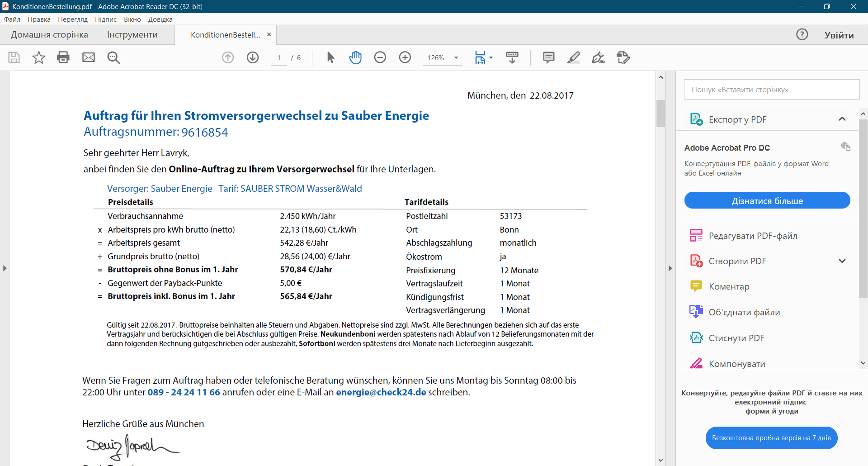The height and width of the screenshot is (466, 868).
Task: Open the Довідка menu
Action: pyautogui.click(x=160, y=19)
